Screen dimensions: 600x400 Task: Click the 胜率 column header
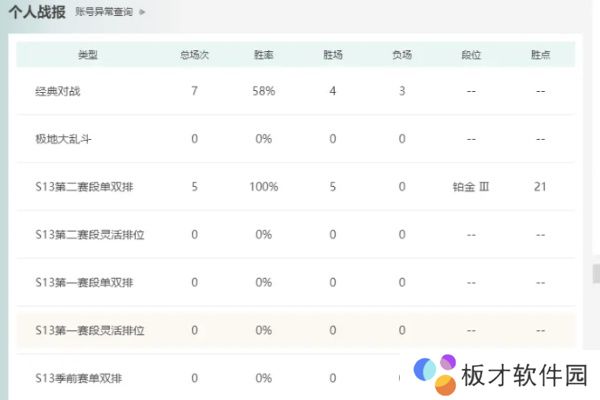(264, 54)
